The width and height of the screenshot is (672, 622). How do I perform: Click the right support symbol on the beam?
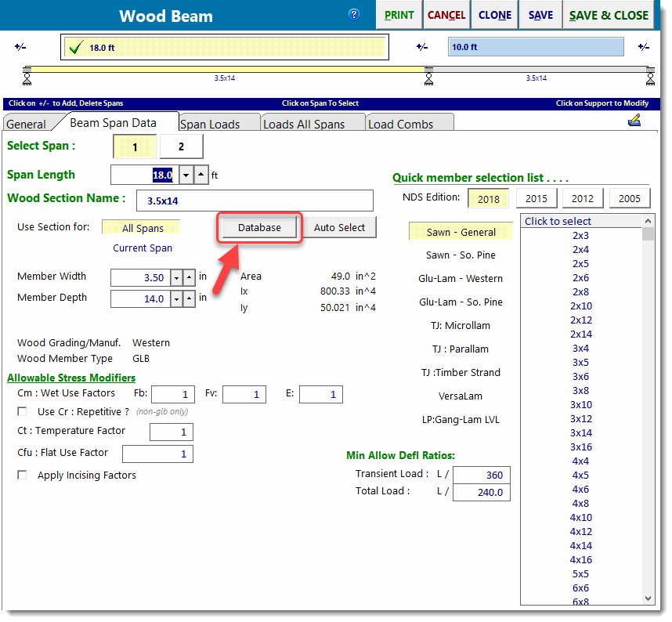651,78
